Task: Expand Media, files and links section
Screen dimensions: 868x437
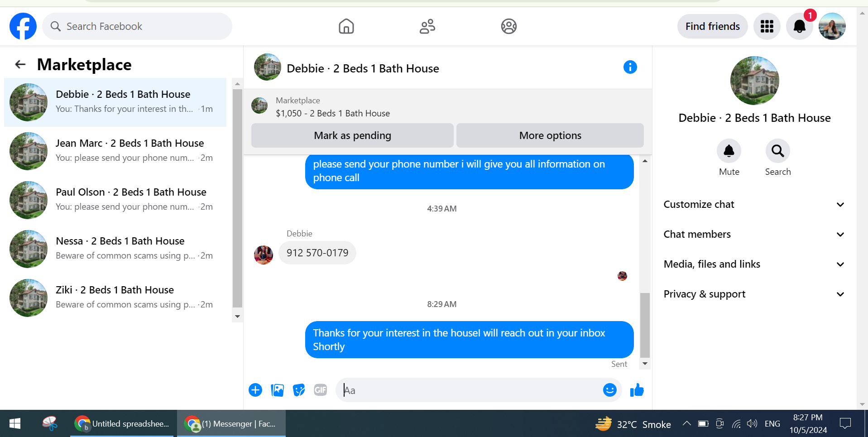Action: (754, 264)
